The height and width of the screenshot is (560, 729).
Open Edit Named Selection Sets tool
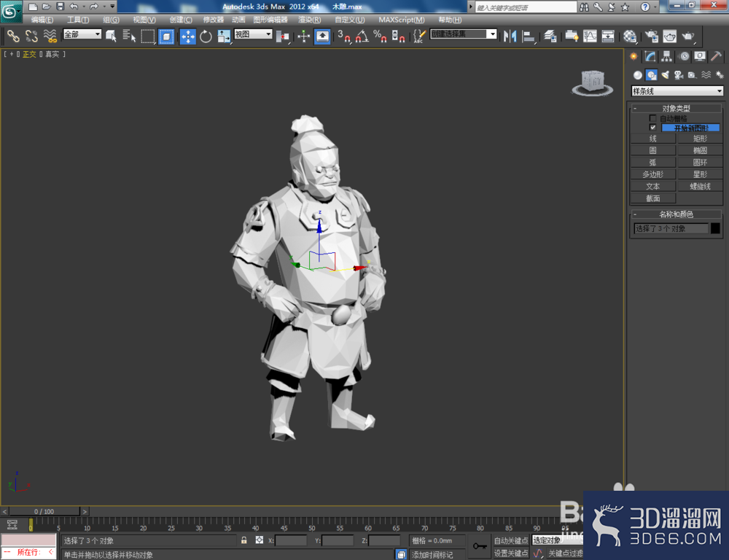tap(419, 36)
